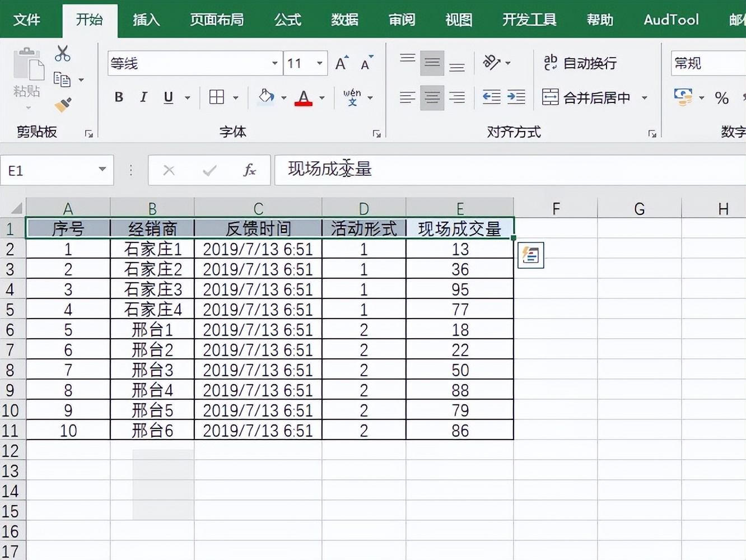Toggle bold formatting with the B button

(x=118, y=97)
